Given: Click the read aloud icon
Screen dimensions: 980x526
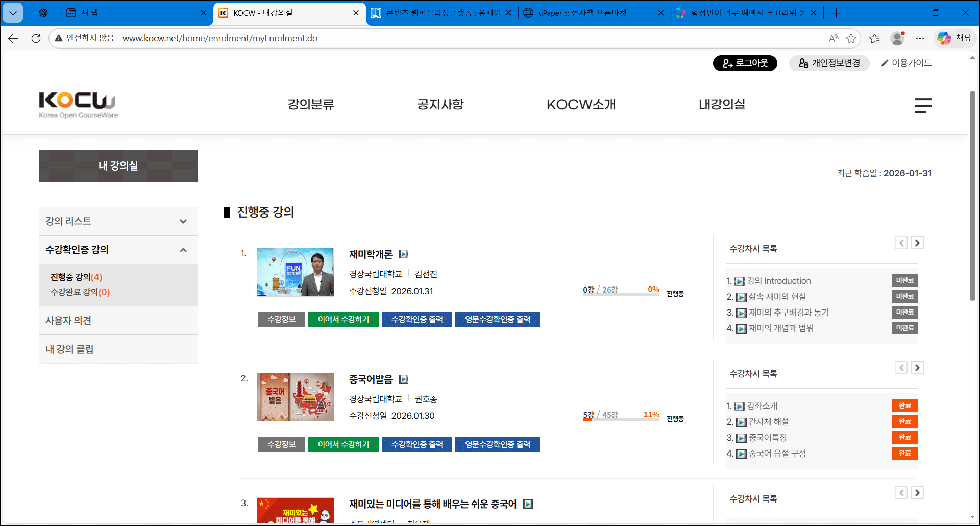Looking at the screenshot, I should [833, 38].
